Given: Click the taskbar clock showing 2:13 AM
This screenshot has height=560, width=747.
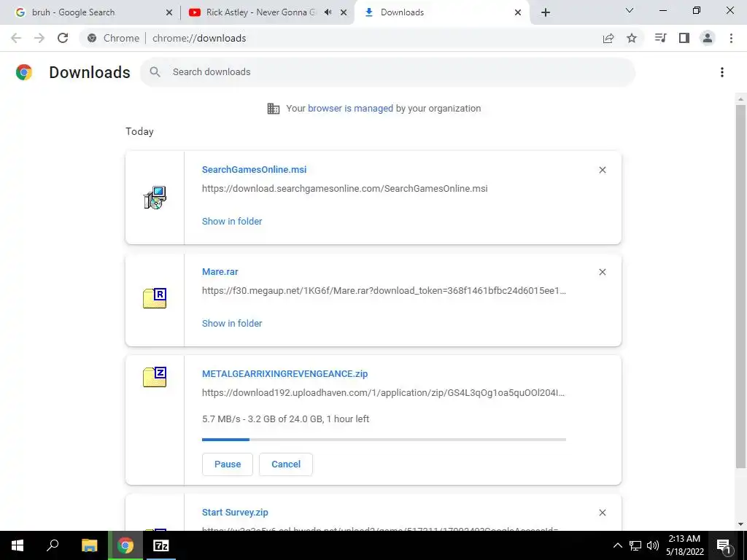Looking at the screenshot, I should click(684, 545).
